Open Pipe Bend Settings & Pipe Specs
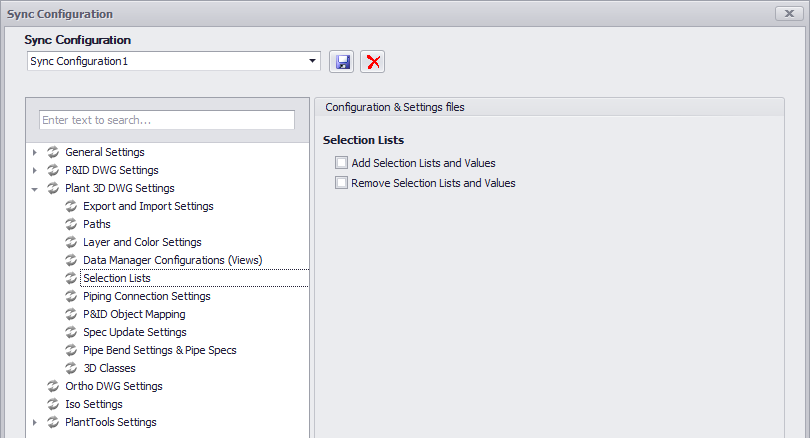The width and height of the screenshot is (810, 438). 160,350
